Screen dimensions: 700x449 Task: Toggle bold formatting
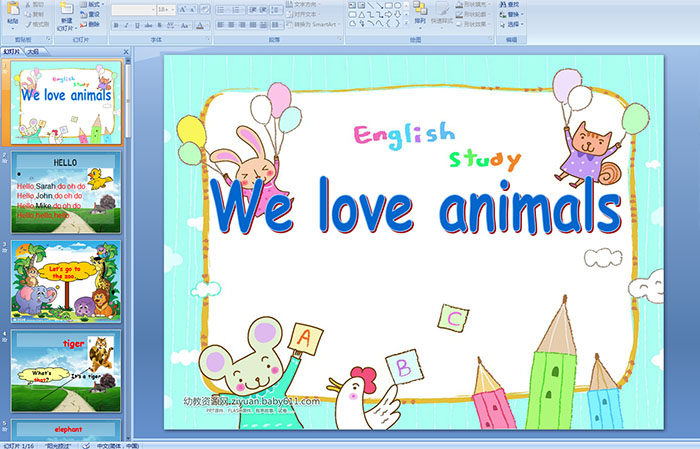[116, 25]
